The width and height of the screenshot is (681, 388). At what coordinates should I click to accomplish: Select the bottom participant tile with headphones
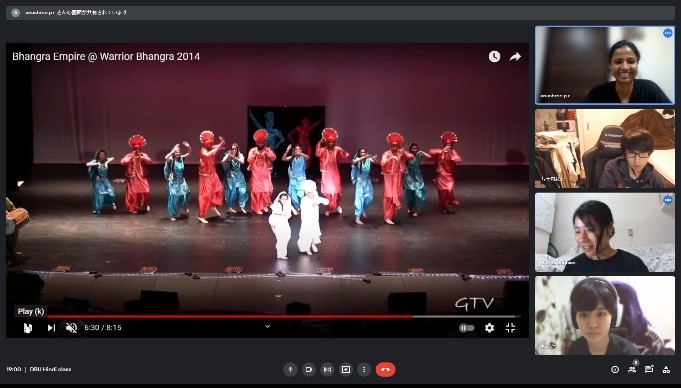pos(605,316)
